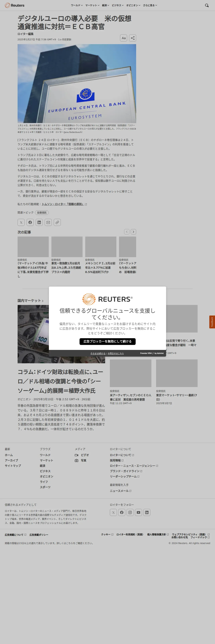Follow Reuters on X in the footer
The width and height of the screenshot is (215, 644).
(113, 512)
